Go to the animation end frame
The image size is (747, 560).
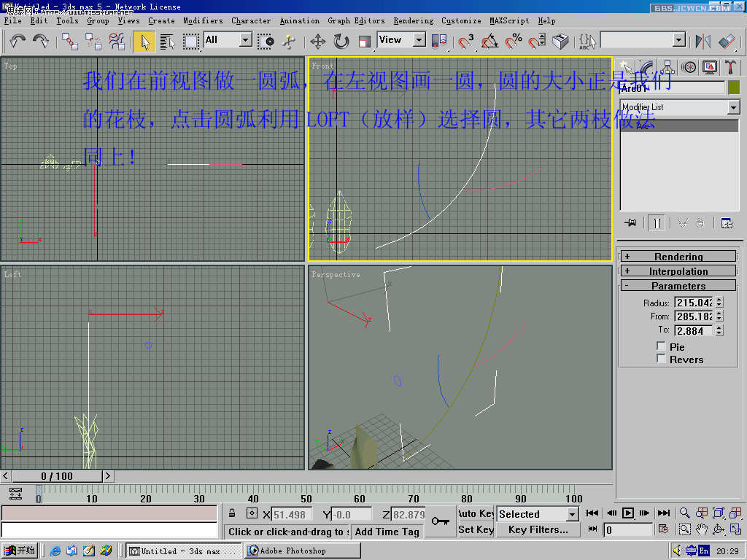pyautogui.click(x=663, y=513)
